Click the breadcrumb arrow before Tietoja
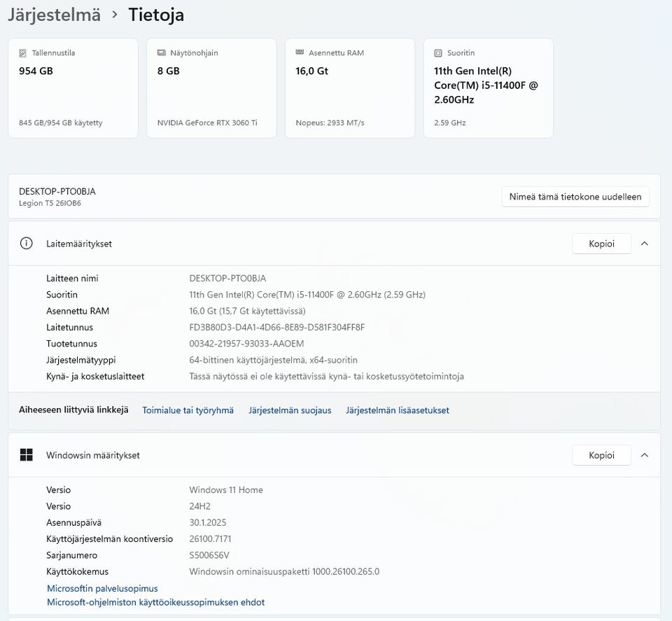Viewport: 672px width, 621px height. [x=115, y=15]
